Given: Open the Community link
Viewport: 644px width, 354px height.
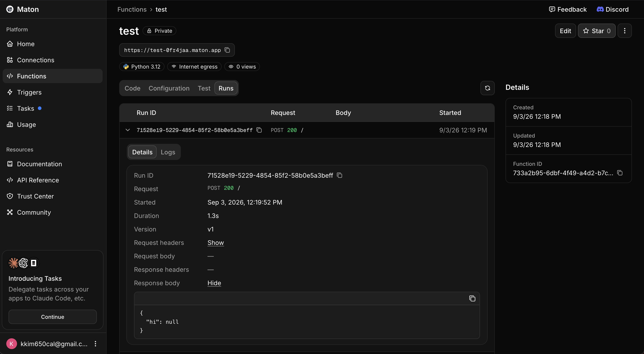Looking at the screenshot, I should pyautogui.click(x=52, y=212).
